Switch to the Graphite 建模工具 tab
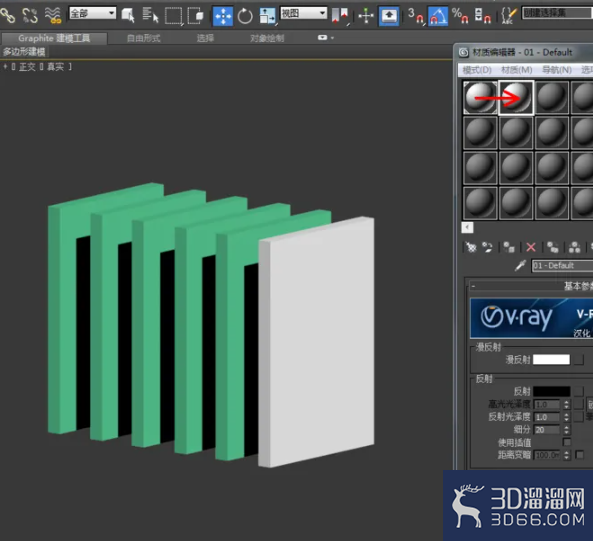Viewport: 593px width, 541px height. [x=54, y=38]
